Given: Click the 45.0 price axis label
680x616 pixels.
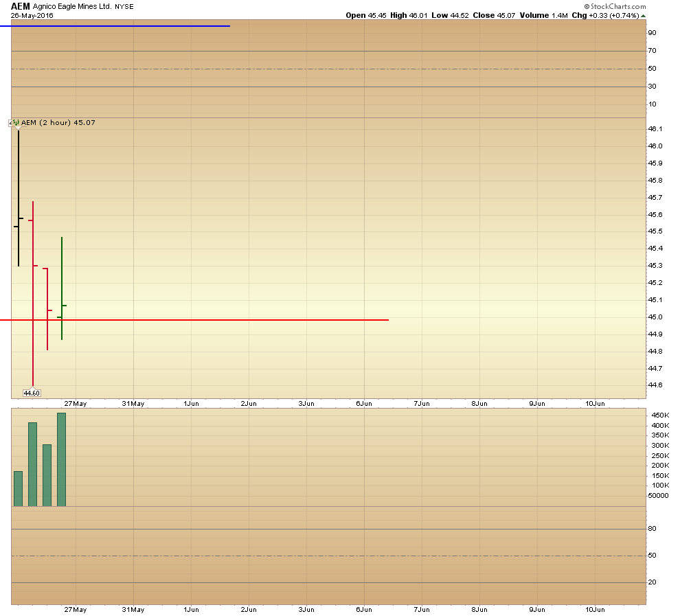Looking at the screenshot, I should 655,317.
